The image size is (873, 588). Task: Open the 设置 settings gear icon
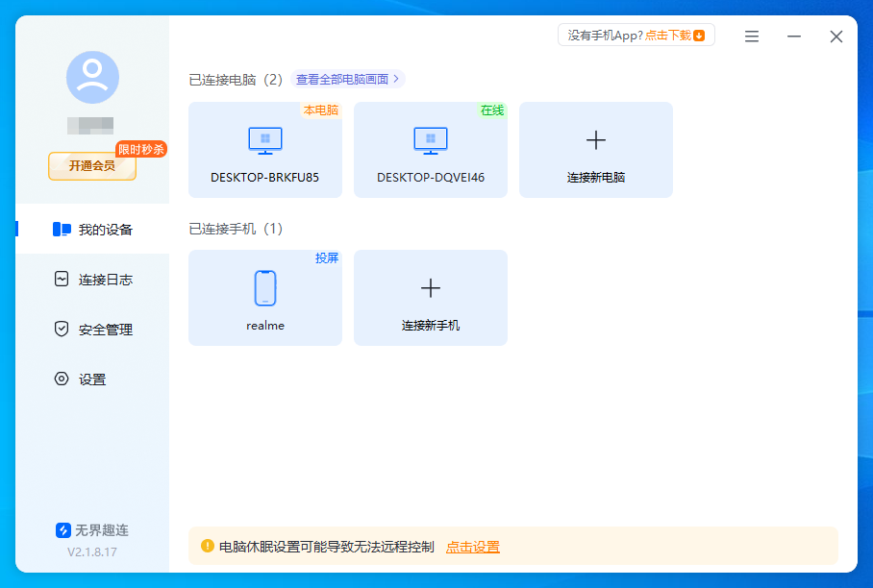[x=60, y=379]
